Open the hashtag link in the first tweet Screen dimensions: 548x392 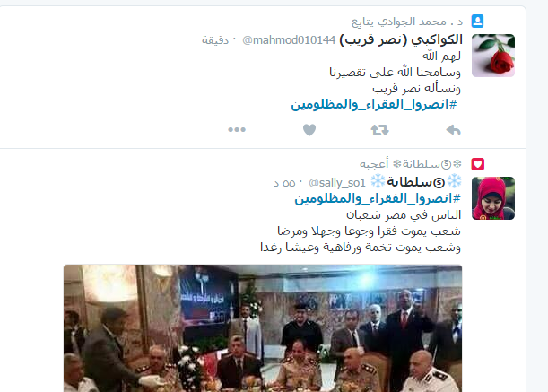point(374,104)
